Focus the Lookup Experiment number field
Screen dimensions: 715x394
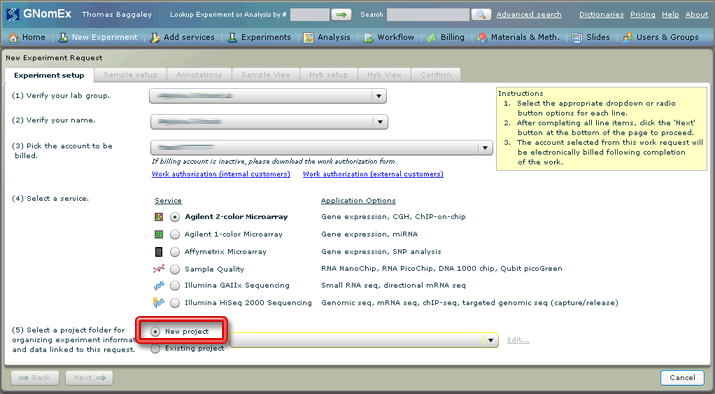(310, 15)
